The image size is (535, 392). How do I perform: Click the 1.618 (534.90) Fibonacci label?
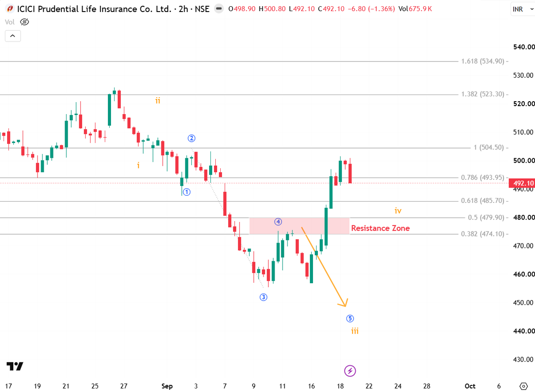482,61
